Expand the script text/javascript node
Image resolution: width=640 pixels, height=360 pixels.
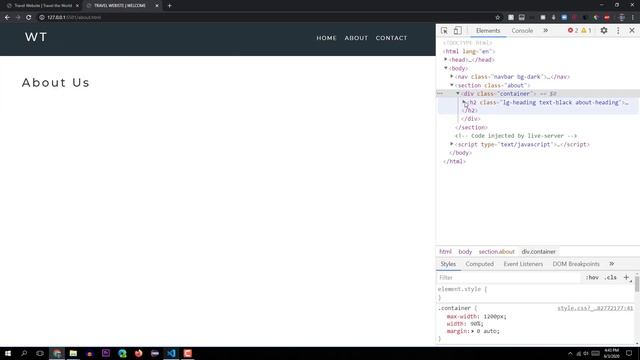click(452, 144)
